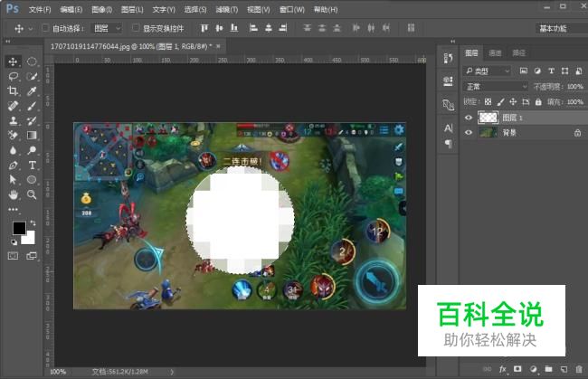
Task: Add a layer style with fx button
Action: [502, 369]
